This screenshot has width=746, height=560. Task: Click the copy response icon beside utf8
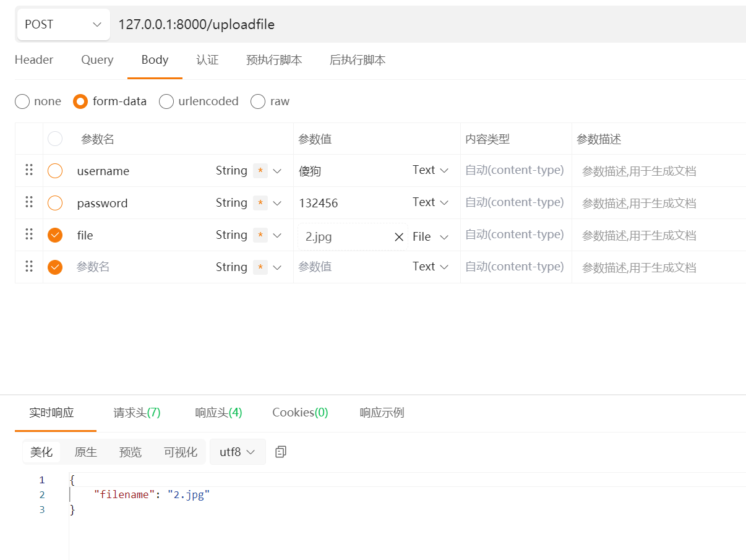280,452
